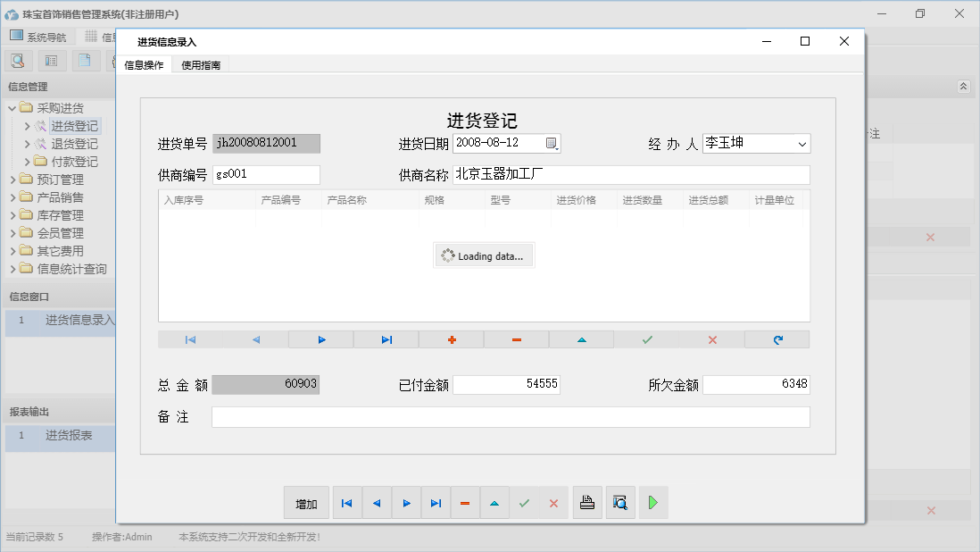Viewport: 980px width, 552px height.
Task: Confirm edits with the green checkmark navigator icon
Action: 647,339
